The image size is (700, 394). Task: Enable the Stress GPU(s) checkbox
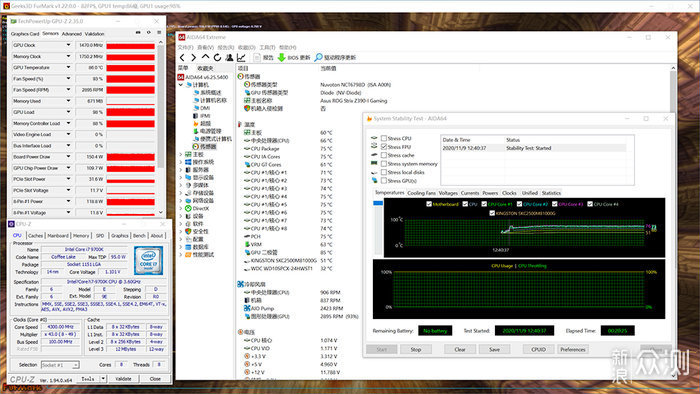pos(383,181)
